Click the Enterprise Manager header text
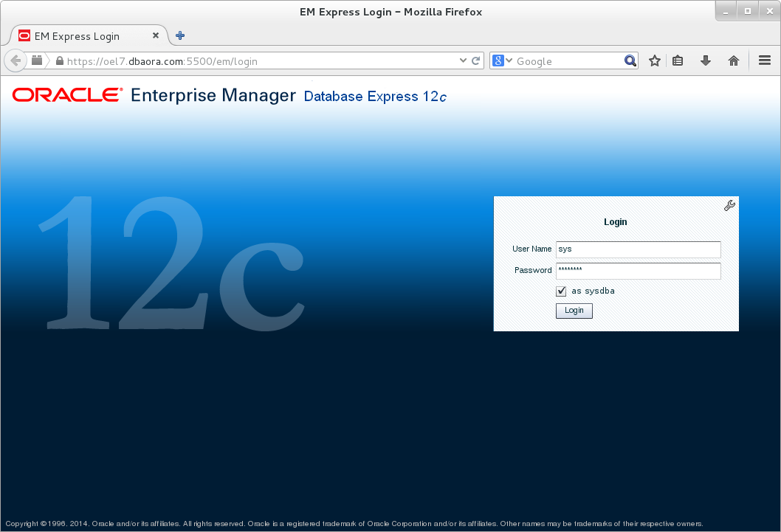The height and width of the screenshot is (532, 781). click(213, 95)
